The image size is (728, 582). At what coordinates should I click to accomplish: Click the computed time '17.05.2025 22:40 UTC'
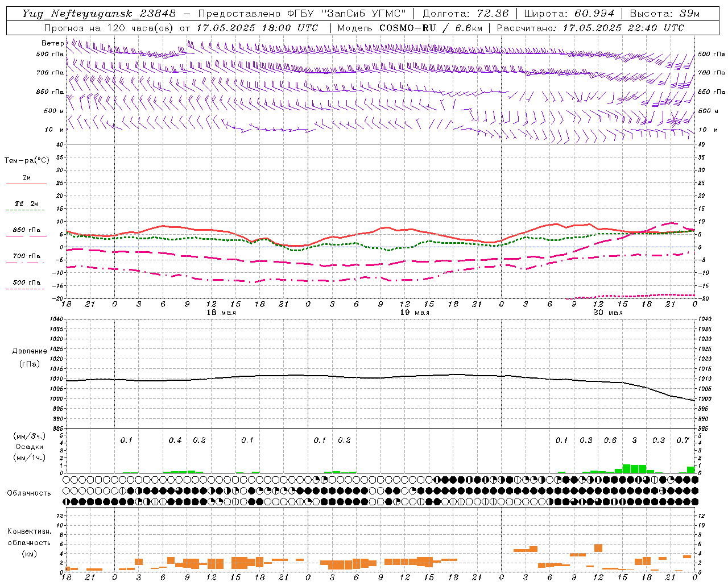tap(623, 28)
